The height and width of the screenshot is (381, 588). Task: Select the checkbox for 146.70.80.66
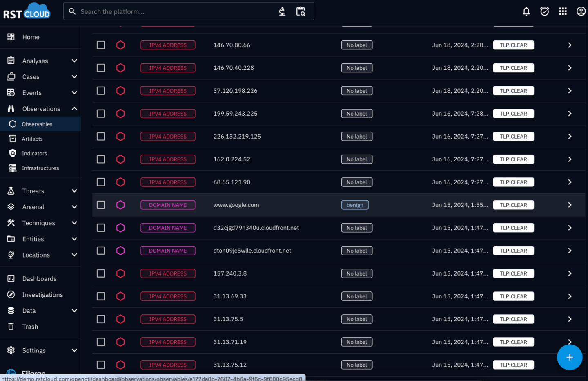(101, 45)
